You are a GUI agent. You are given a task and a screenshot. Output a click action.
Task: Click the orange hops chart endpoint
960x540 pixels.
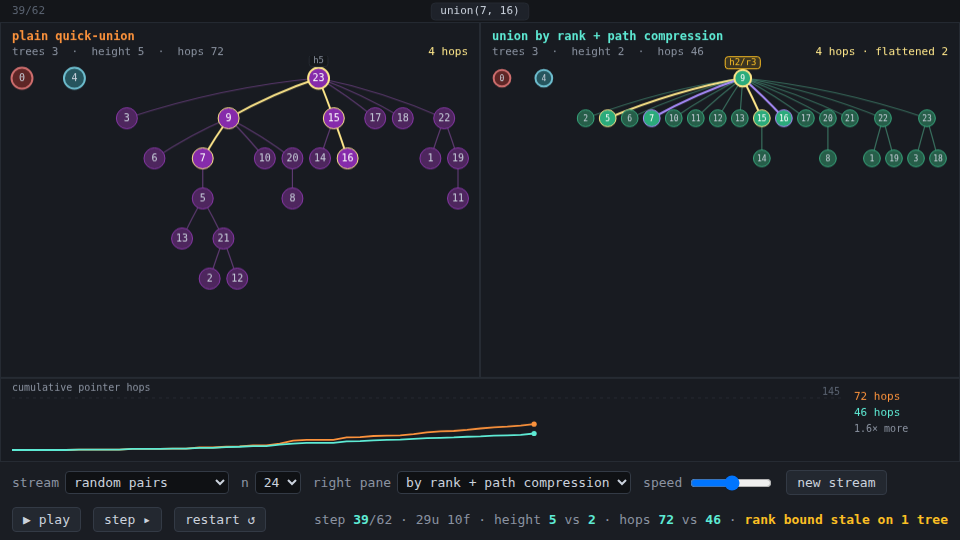pos(534,424)
